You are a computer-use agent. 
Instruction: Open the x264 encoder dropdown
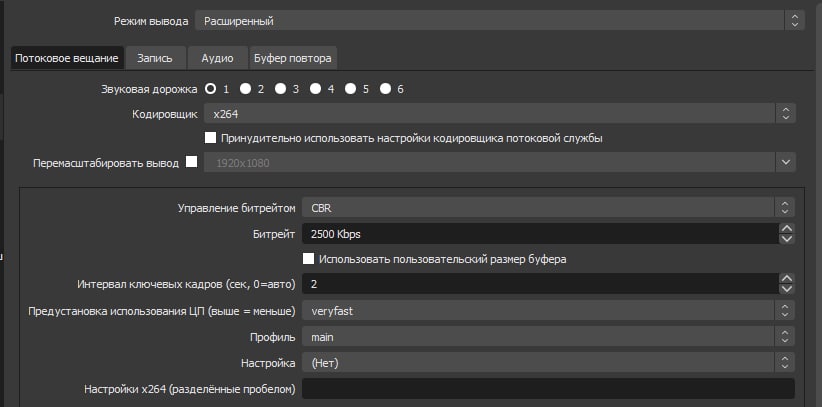point(500,113)
